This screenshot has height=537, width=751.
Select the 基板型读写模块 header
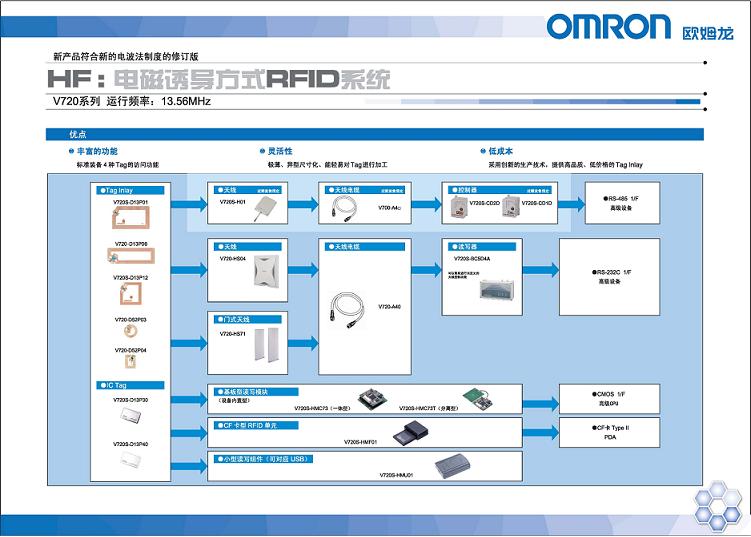pos(256,391)
